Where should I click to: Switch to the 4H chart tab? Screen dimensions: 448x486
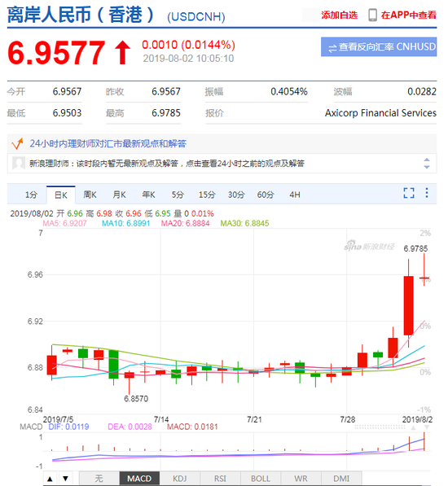click(x=295, y=195)
